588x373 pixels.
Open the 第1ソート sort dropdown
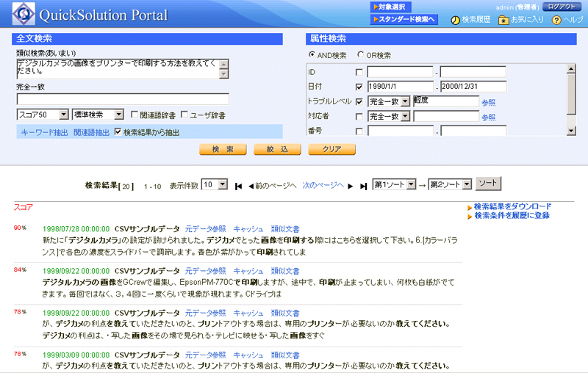[x=395, y=184]
